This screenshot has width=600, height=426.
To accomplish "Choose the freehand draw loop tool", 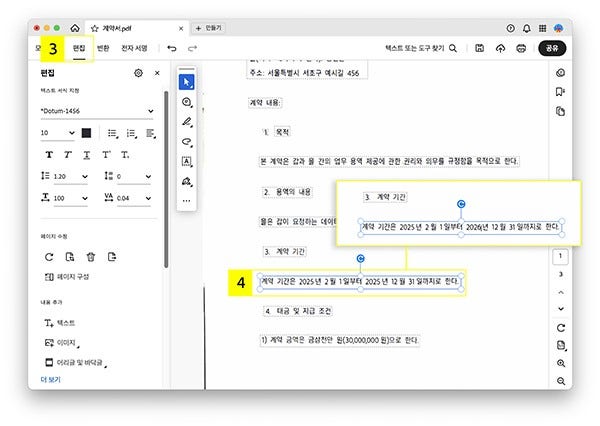I will pyautogui.click(x=187, y=142).
